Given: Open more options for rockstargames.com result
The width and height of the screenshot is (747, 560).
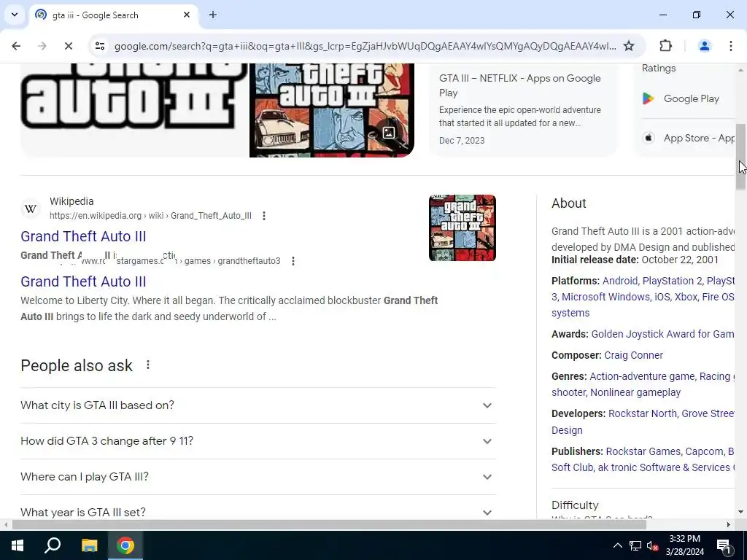Looking at the screenshot, I should click(x=293, y=261).
